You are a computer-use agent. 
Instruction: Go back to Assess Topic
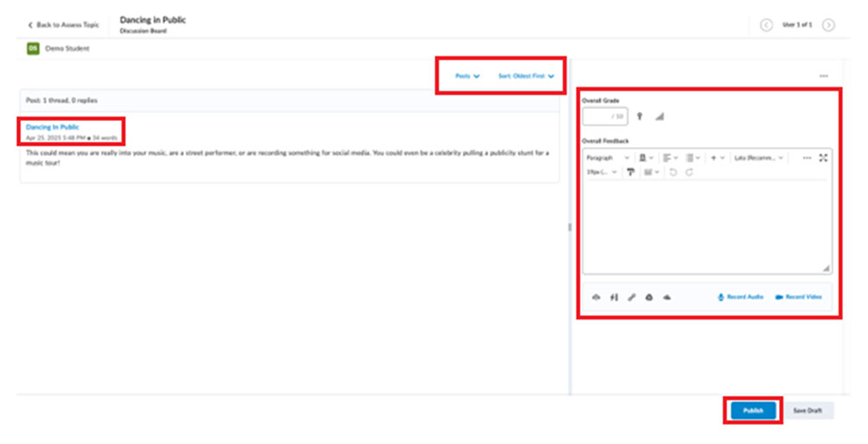(x=63, y=25)
